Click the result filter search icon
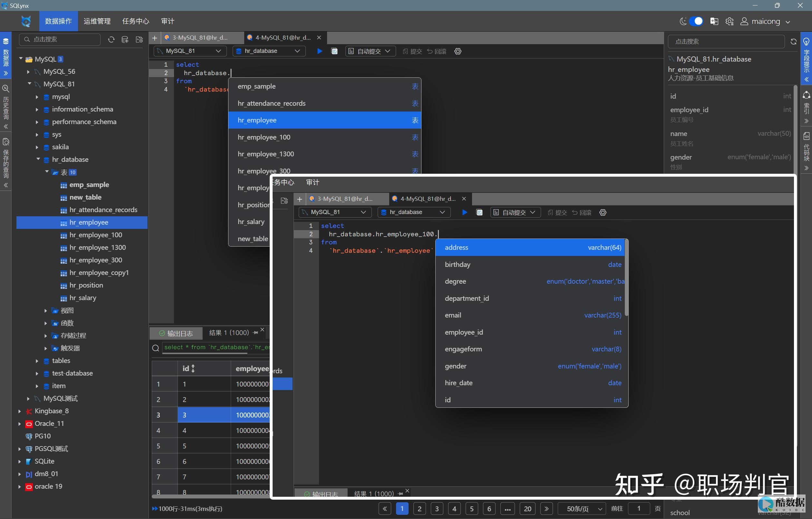The width and height of the screenshot is (812, 519). (155, 348)
